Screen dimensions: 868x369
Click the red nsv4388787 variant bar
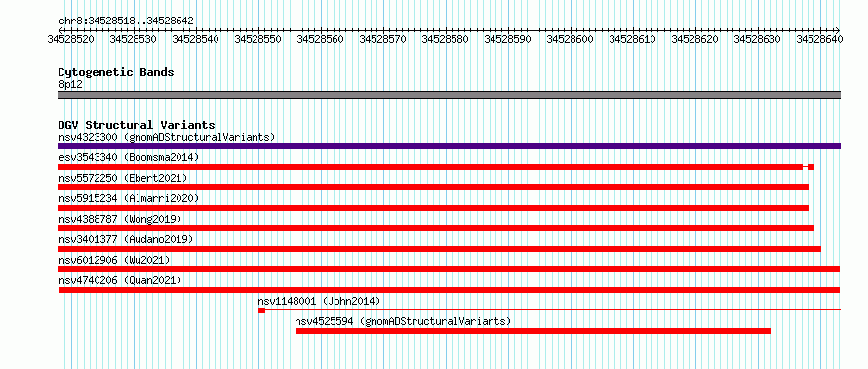(436, 228)
